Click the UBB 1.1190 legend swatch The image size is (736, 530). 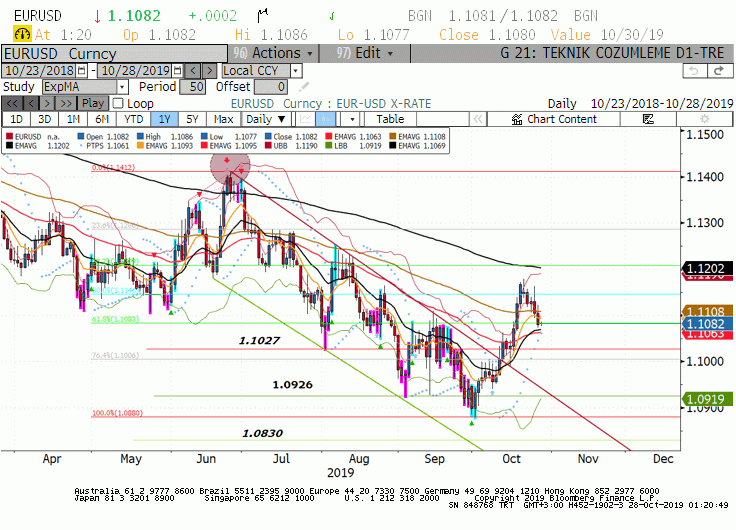point(268,146)
